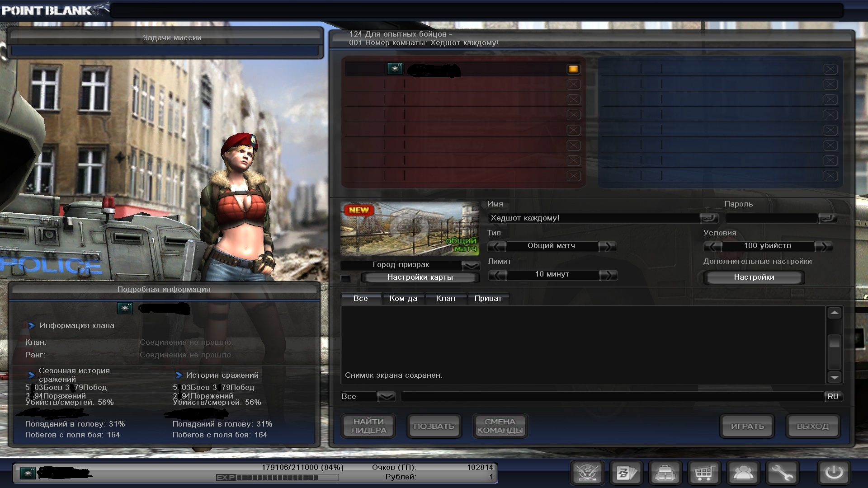Image resolution: width=868 pixels, height=488 pixels.
Task: Close the first blue team slot
Action: tap(830, 69)
